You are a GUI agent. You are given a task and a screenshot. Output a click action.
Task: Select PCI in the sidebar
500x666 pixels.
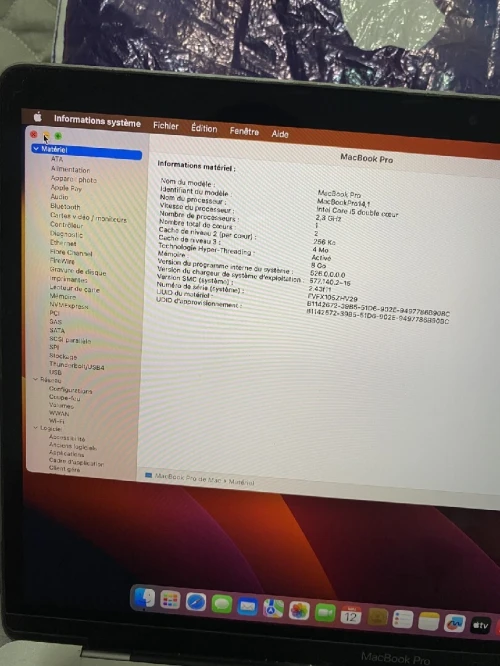click(54, 313)
